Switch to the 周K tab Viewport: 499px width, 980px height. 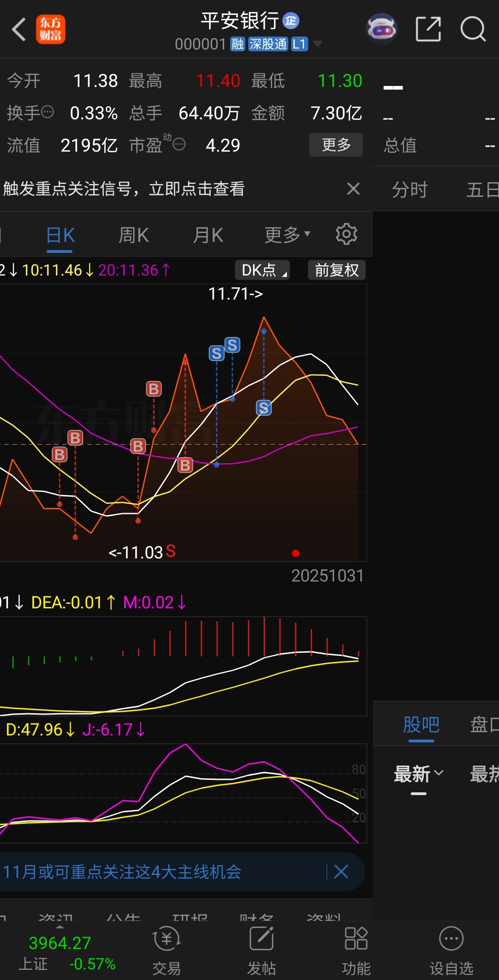click(134, 235)
